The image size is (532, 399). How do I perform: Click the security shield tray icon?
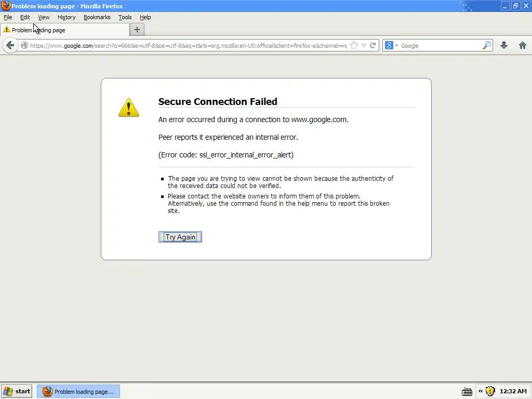pyautogui.click(x=490, y=391)
